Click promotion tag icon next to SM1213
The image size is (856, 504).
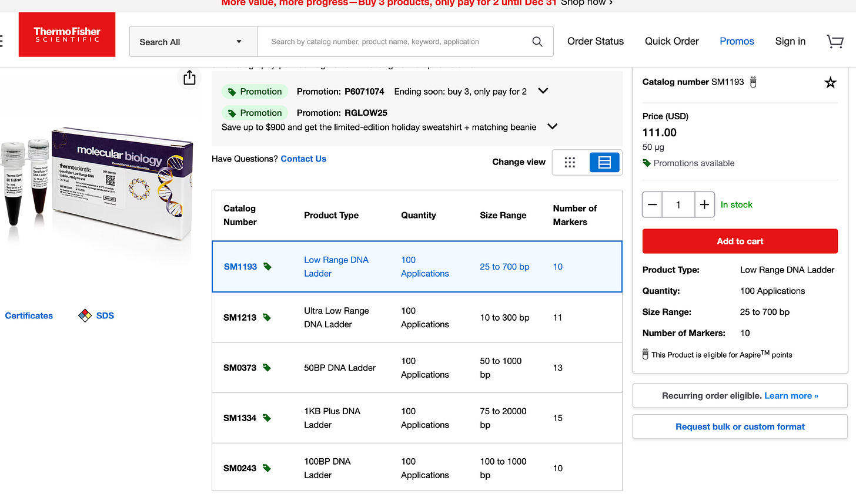pyautogui.click(x=267, y=317)
